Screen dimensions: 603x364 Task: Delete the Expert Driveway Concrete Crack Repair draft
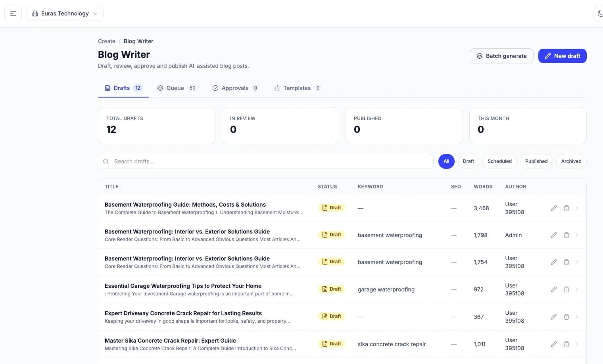[567, 317]
